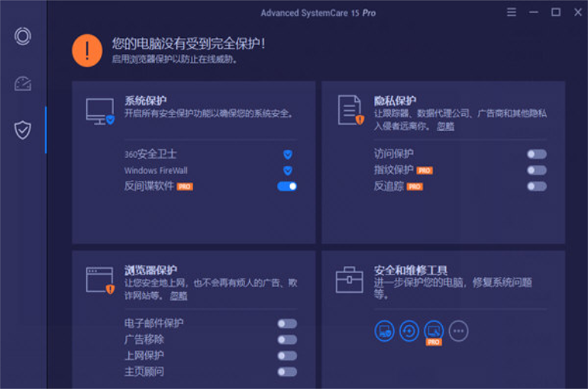Viewport: 588px width, 389px height.
Task: Enable the 访问保护 toggle
Action: 537,154
